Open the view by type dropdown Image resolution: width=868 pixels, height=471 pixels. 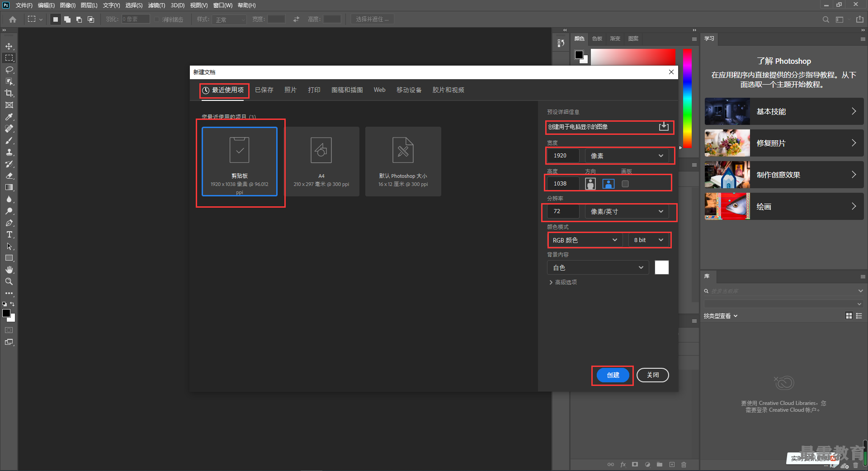point(721,316)
